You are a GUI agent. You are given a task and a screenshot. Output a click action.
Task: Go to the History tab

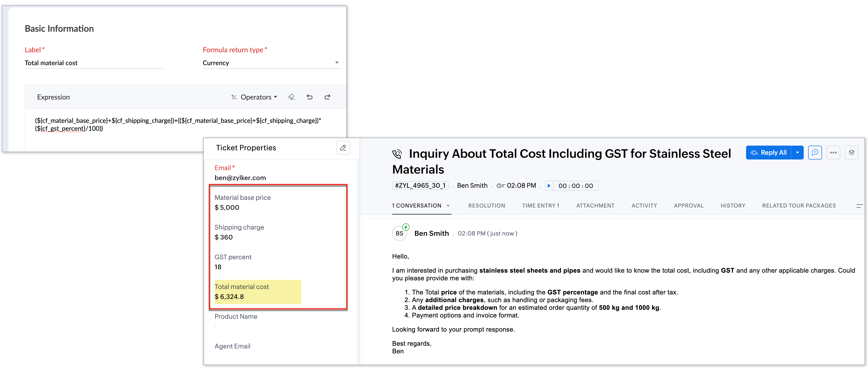(732, 206)
